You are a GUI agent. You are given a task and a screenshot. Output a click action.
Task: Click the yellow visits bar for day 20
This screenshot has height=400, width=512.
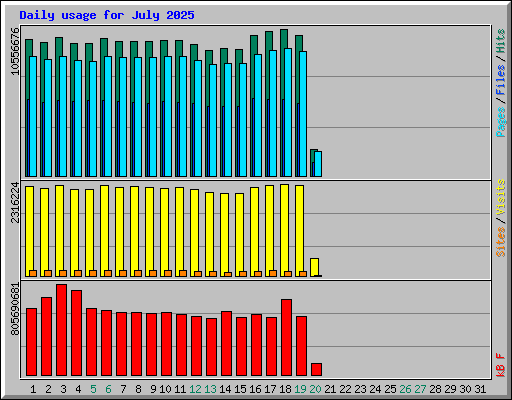(x=314, y=267)
